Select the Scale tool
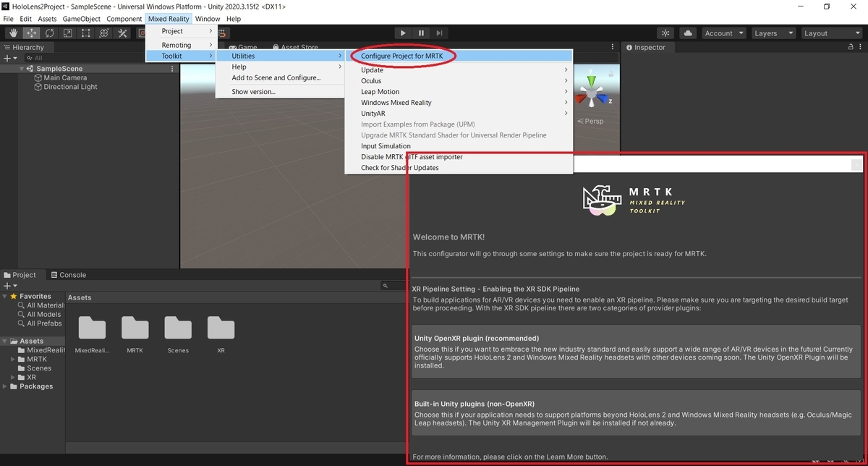The width and height of the screenshot is (868, 466). tap(68, 33)
